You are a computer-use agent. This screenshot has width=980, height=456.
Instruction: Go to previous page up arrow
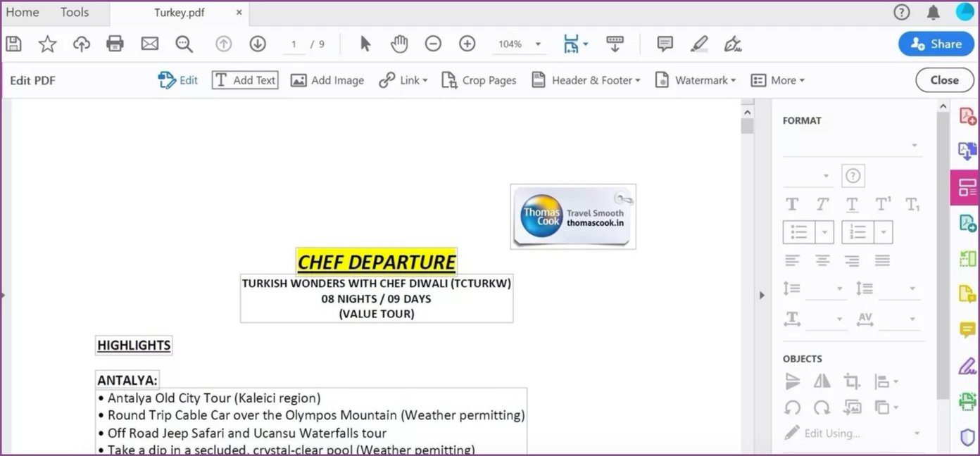click(223, 44)
